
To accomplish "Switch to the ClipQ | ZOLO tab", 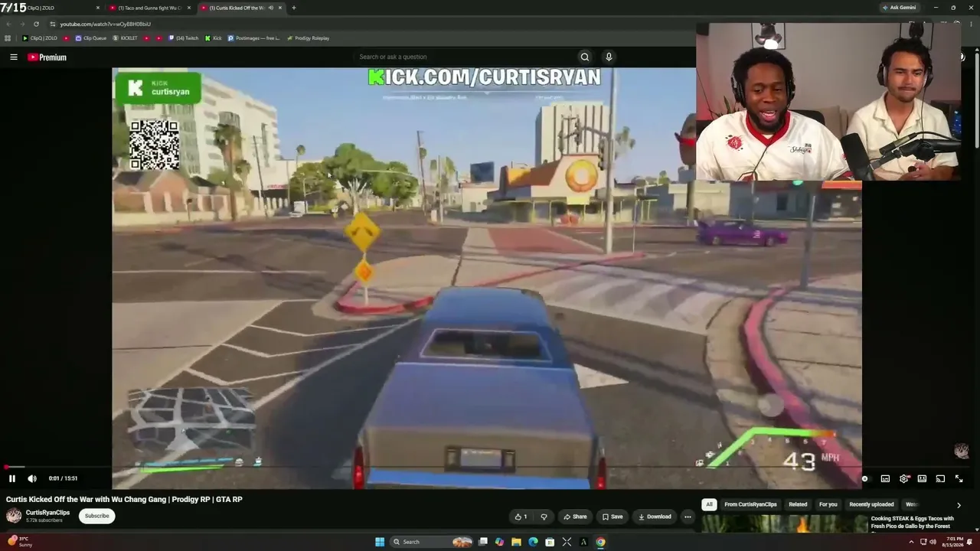I will pos(51,8).
